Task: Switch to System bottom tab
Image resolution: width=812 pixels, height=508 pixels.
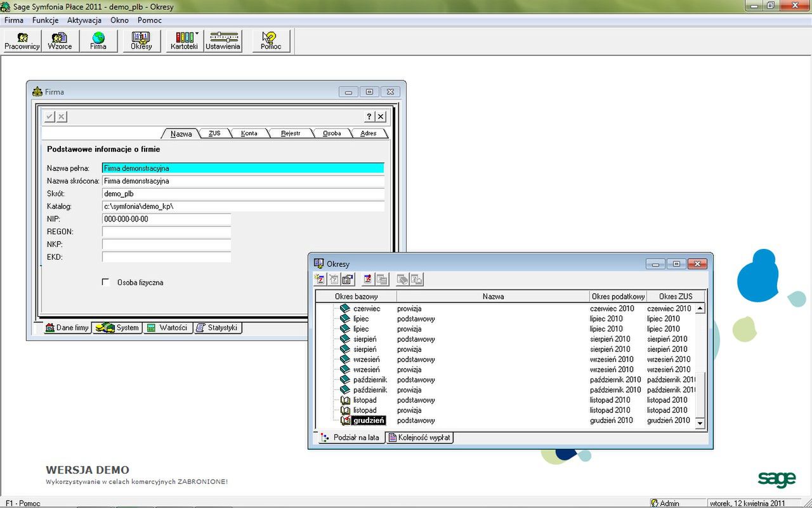Action: [x=118, y=328]
